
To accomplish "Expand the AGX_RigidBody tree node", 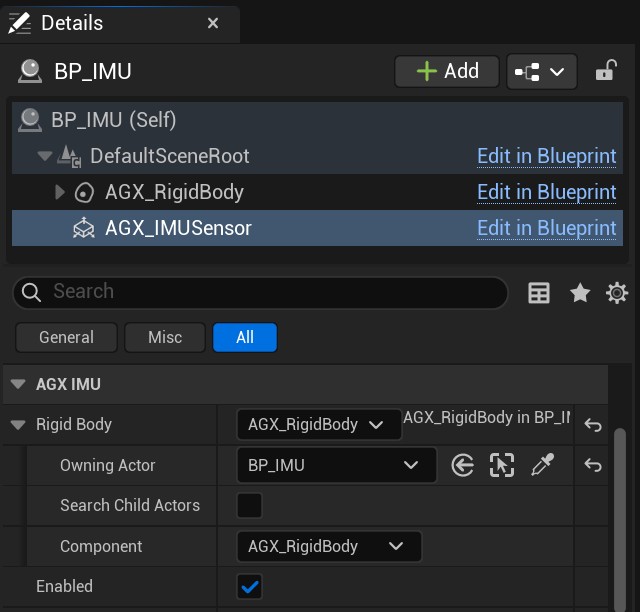I will [x=60, y=192].
